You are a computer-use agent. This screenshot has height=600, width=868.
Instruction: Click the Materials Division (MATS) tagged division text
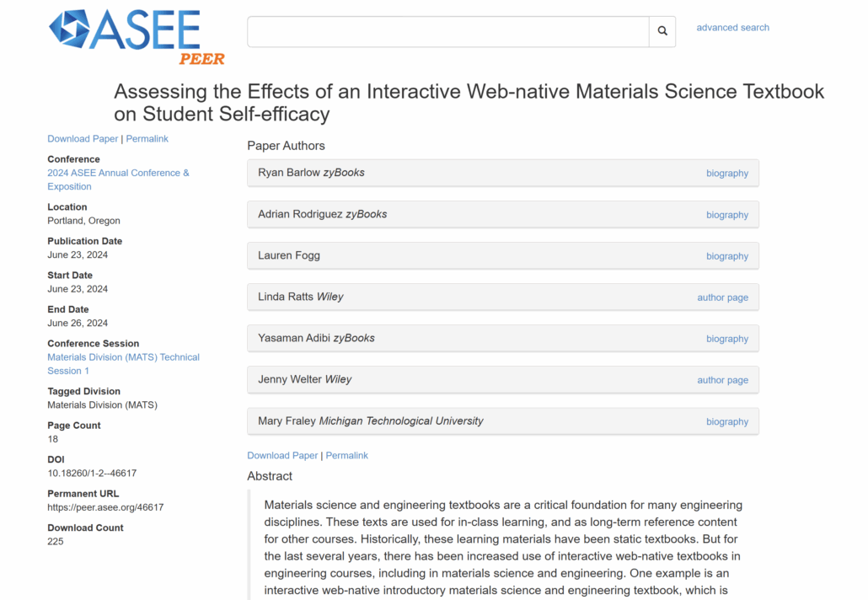pos(103,405)
